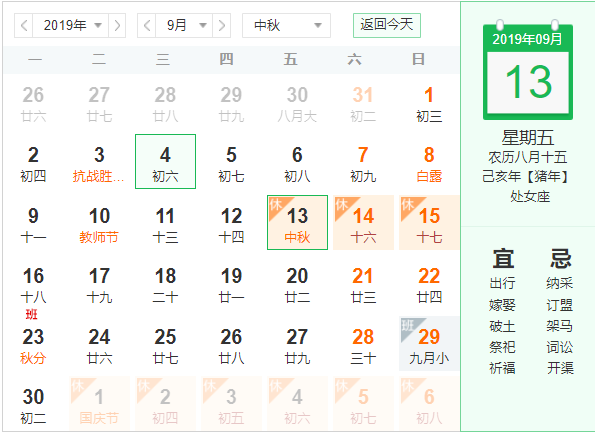Select September 29 九月小 workday date
Screen dimensions: 595x433
coord(429,343)
